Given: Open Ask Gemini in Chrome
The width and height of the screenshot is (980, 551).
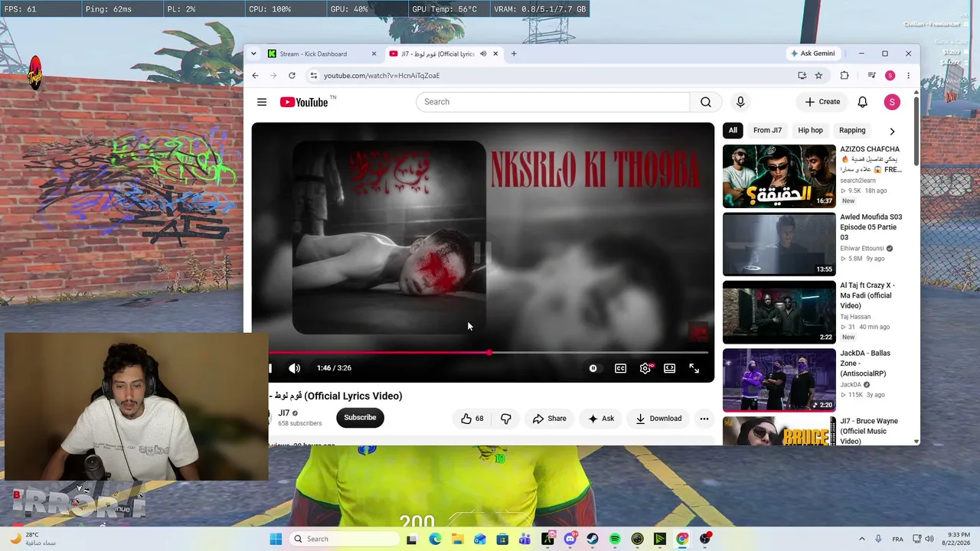Looking at the screenshot, I should tap(812, 54).
